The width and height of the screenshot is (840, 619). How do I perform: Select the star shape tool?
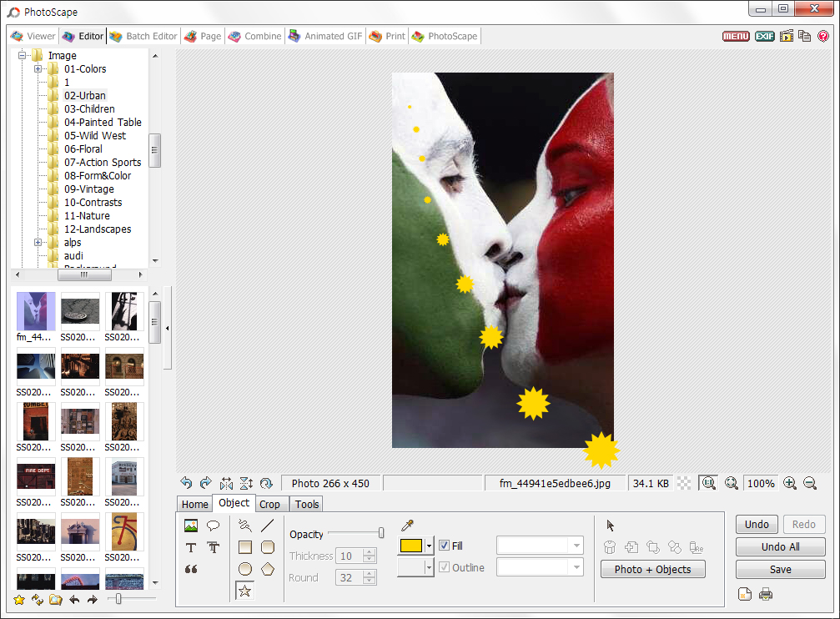coord(245,590)
